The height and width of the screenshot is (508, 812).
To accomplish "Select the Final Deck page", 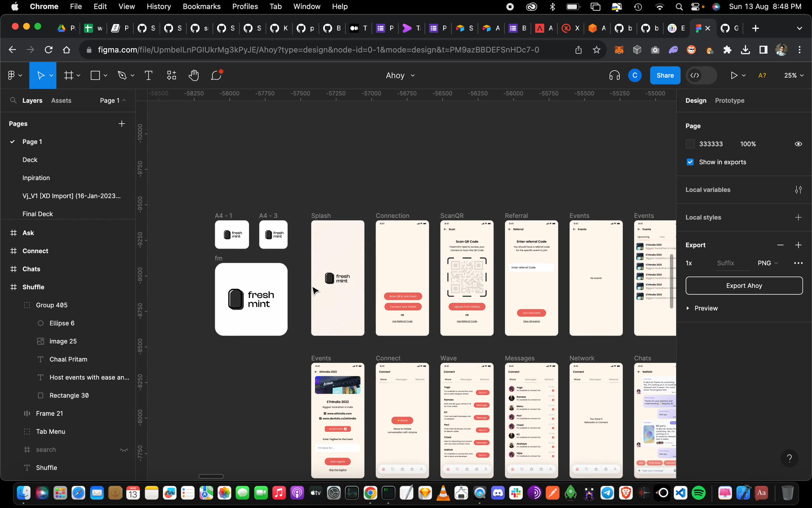I will [38, 214].
